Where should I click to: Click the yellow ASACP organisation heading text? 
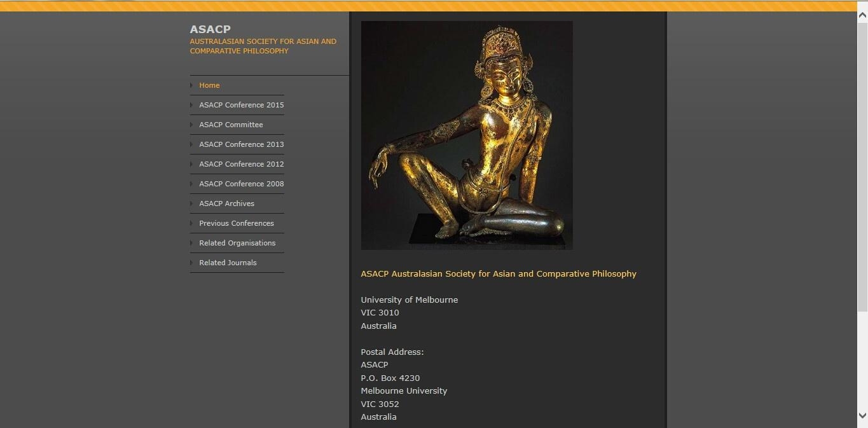(499, 274)
